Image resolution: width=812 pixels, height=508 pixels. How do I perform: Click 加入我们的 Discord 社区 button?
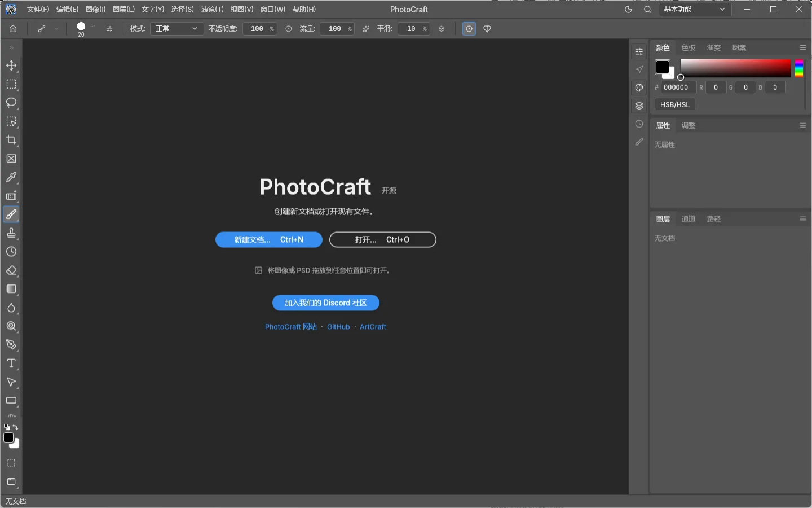326,303
